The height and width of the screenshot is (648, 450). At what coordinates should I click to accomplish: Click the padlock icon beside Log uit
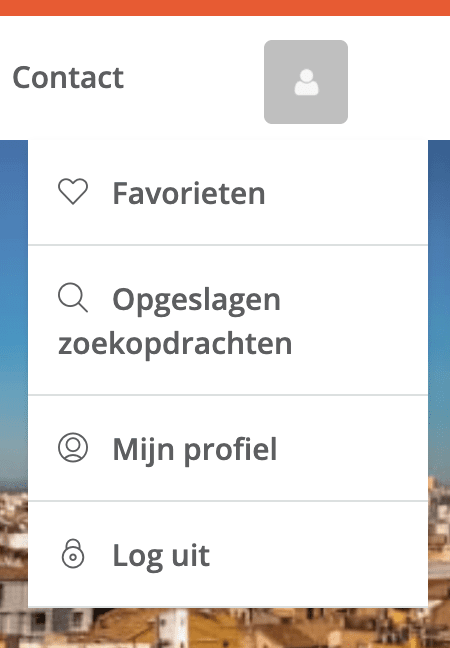pyautogui.click(x=73, y=554)
